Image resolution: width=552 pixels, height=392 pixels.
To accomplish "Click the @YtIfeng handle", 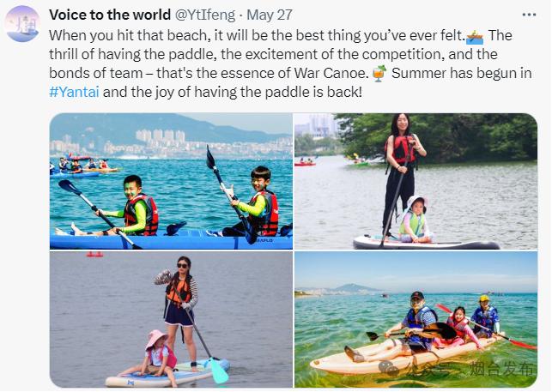I will (x=208, y=15).
